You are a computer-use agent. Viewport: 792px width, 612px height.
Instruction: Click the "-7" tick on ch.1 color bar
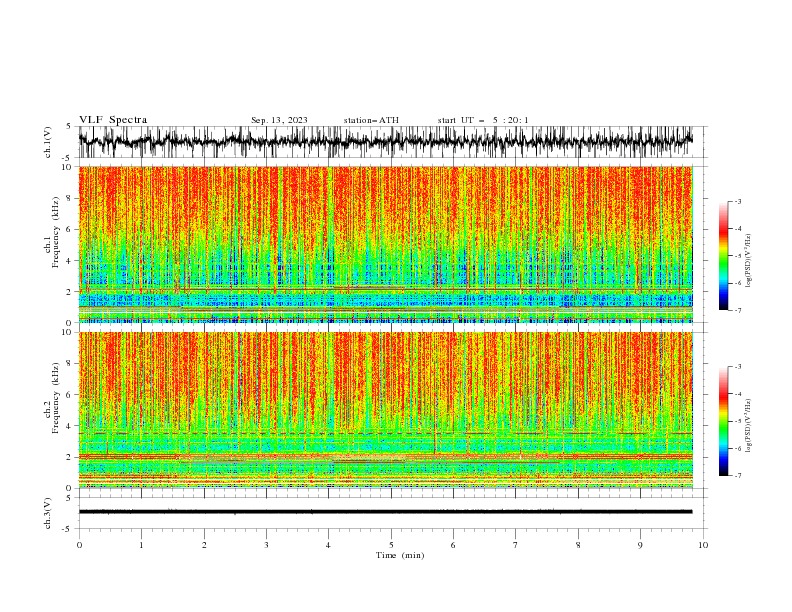click(x=738, y=310)
